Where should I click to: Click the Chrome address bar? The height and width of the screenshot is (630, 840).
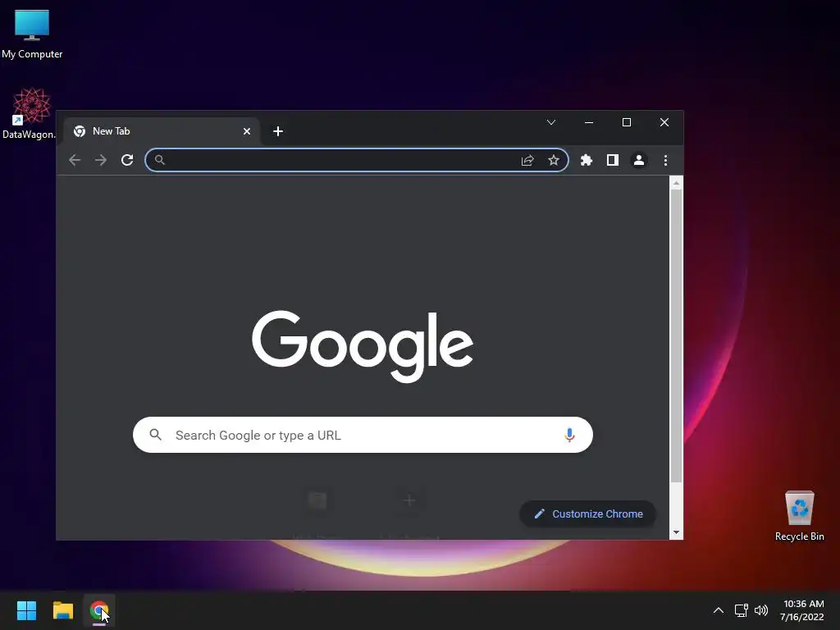pos(357,160)
